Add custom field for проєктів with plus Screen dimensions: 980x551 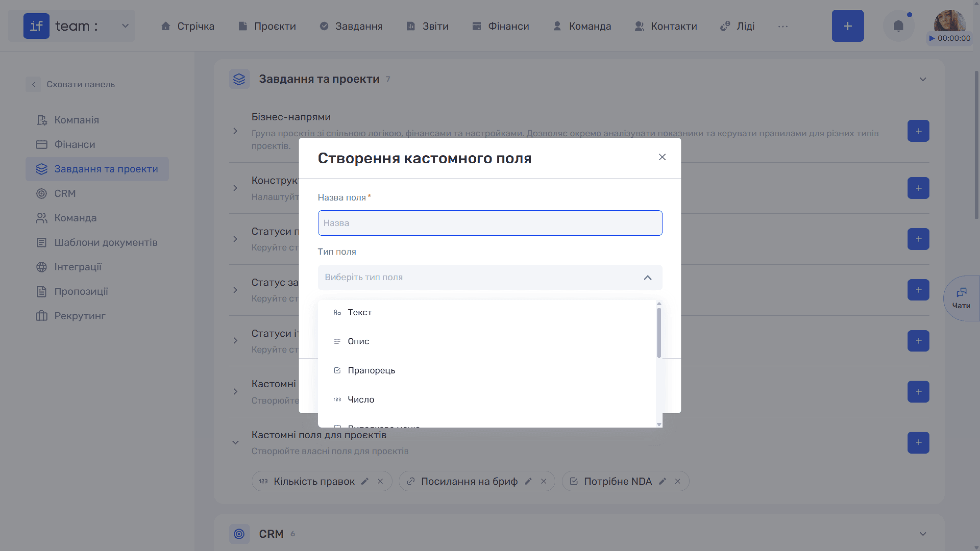click(x=918, y=443)
